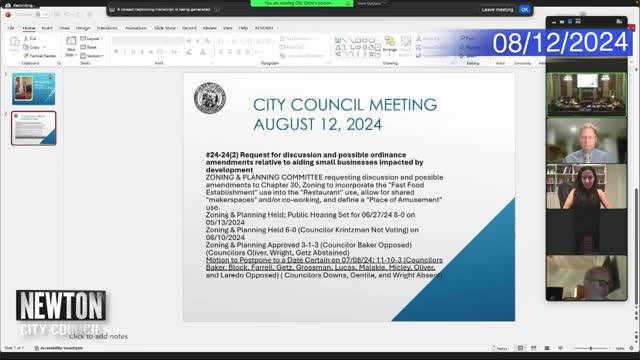Start slide show from status bar
640x360 pixels.
point(560,348)
